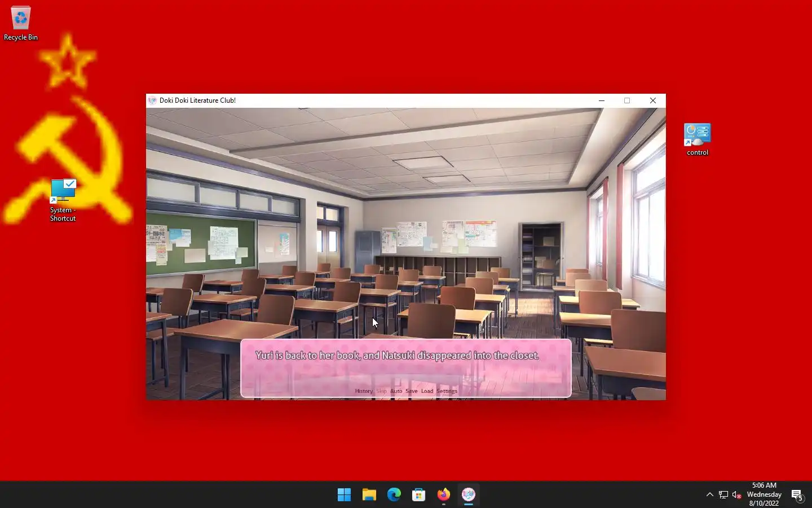Open the Load menu in the game
The image size is (812, 508).
pyautogui.click(x=427, y=391)
